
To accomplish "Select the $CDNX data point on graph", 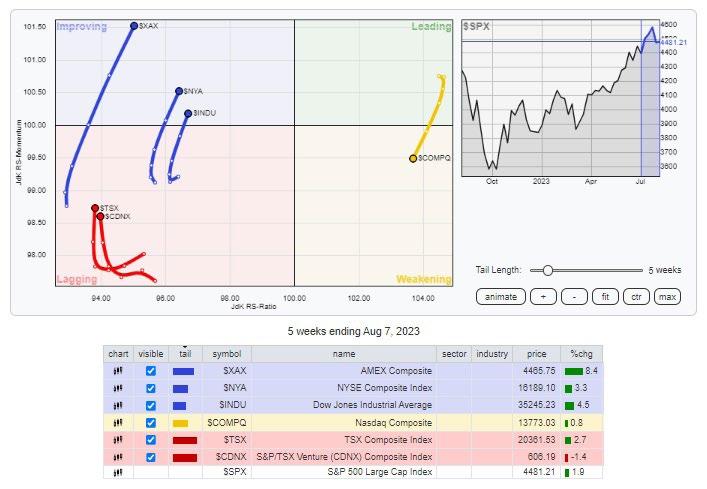I will (100, 216).
